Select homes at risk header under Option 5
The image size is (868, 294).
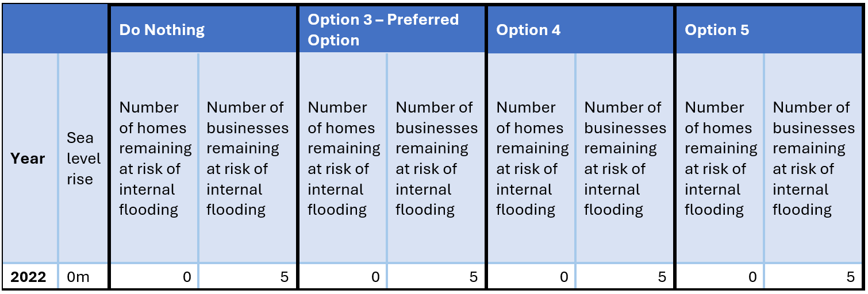point(720,158)
